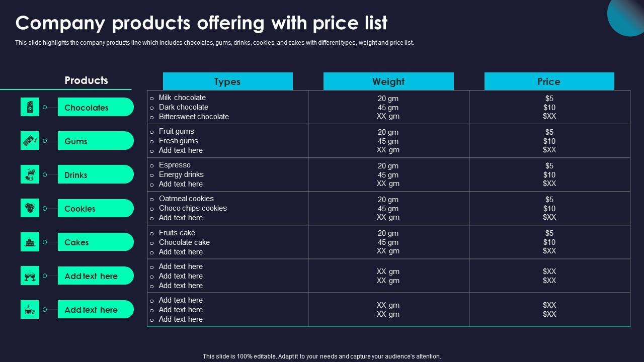Click the Energy drinks list entry

181,174
